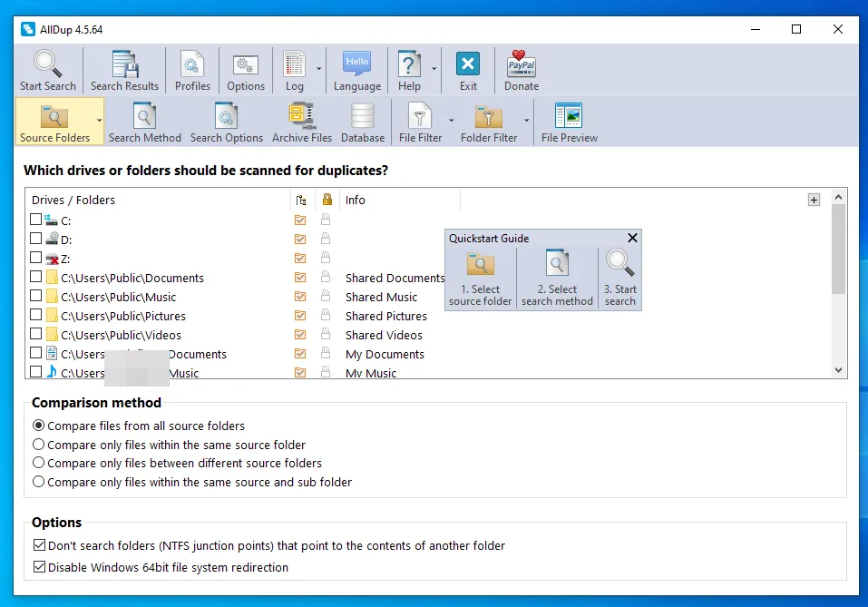The image size is (868, 607).
Task: Switch to the Source Folders tab
Action: tap(54, 122)
